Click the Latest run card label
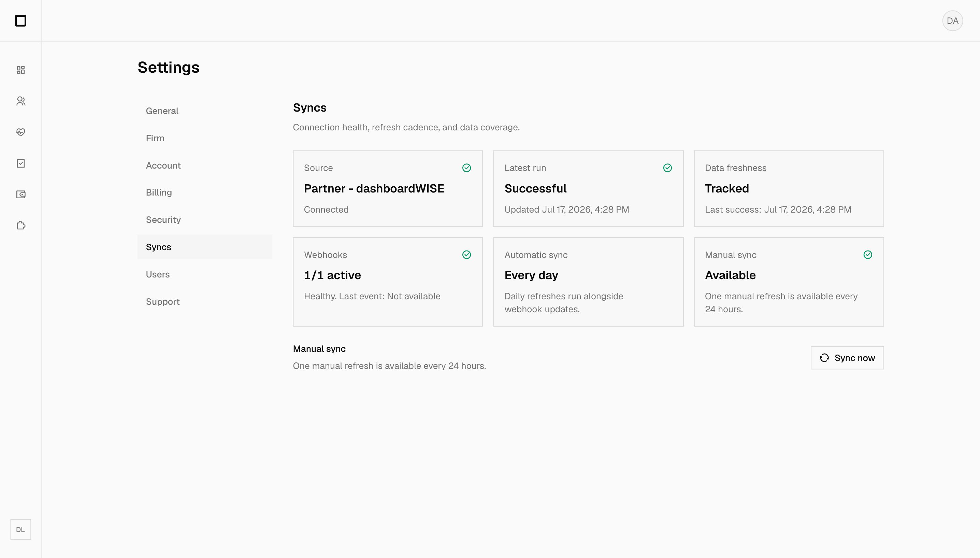The image size is (980, 558). [525, 168]
